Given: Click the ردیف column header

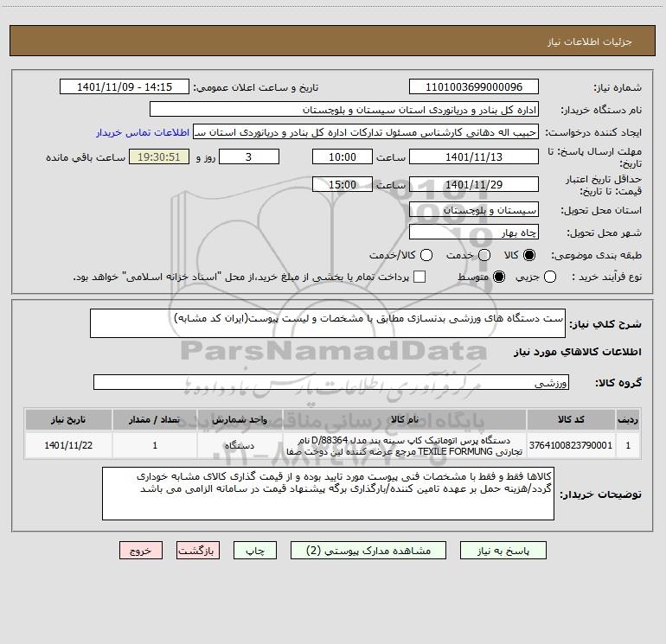Looking at the screenshot, I should click(628, 419).
